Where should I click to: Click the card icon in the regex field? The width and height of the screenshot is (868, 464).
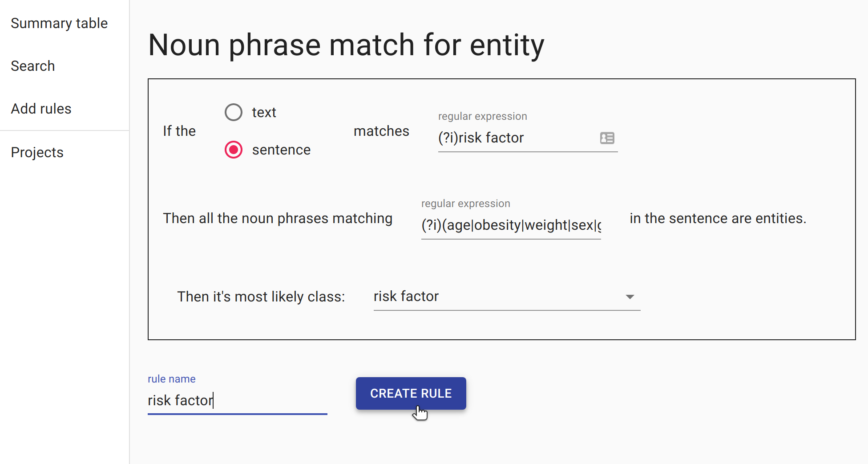click(607, 138)
